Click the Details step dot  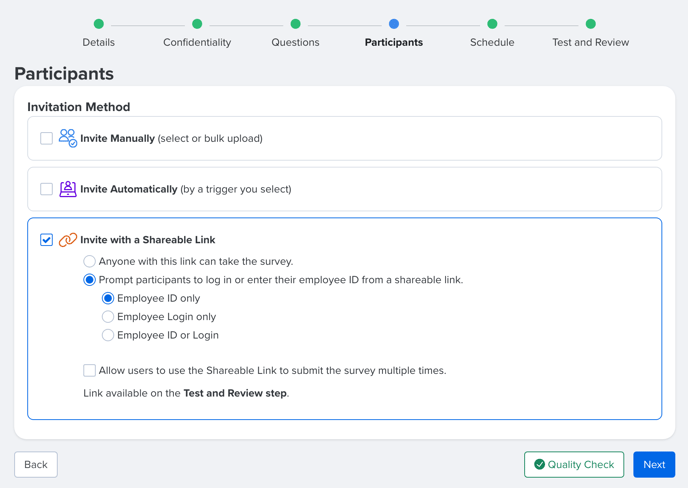pyautogui.click(x=99, y=24)
